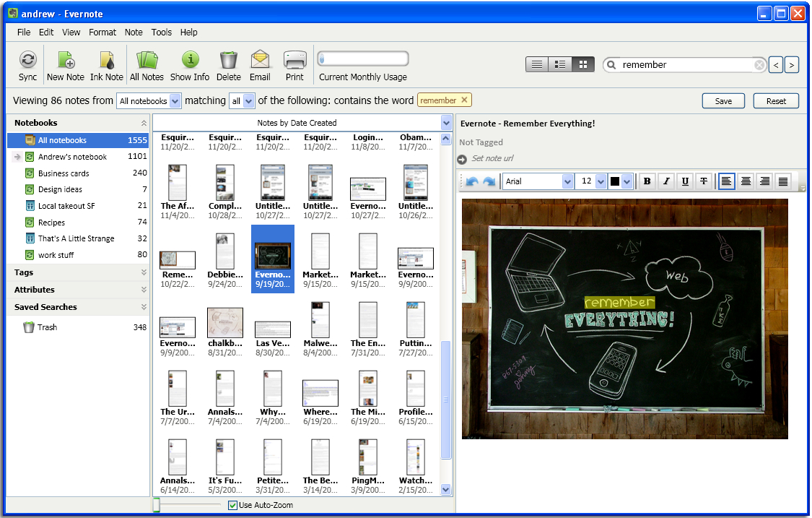Open the font size 12 dropdown
Viewport: 812px width, 518px height.
coord(601,181)
